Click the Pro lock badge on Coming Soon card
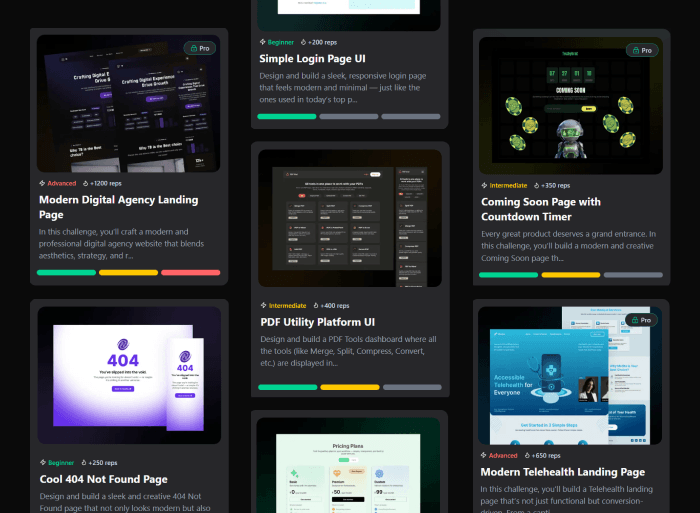Viewport: 700px width, 513px height. pyautogui.click(x=640, y=50)
